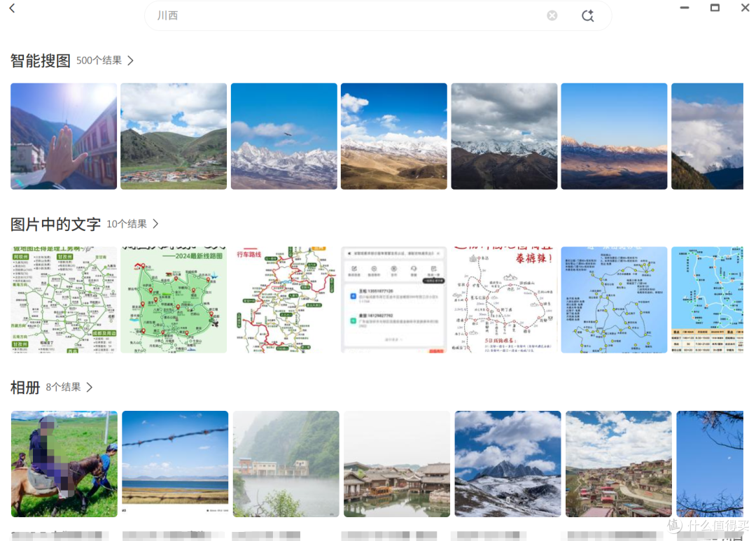
Task: Open the 2024最新线路图 green map image
Action: click(174, 300)
